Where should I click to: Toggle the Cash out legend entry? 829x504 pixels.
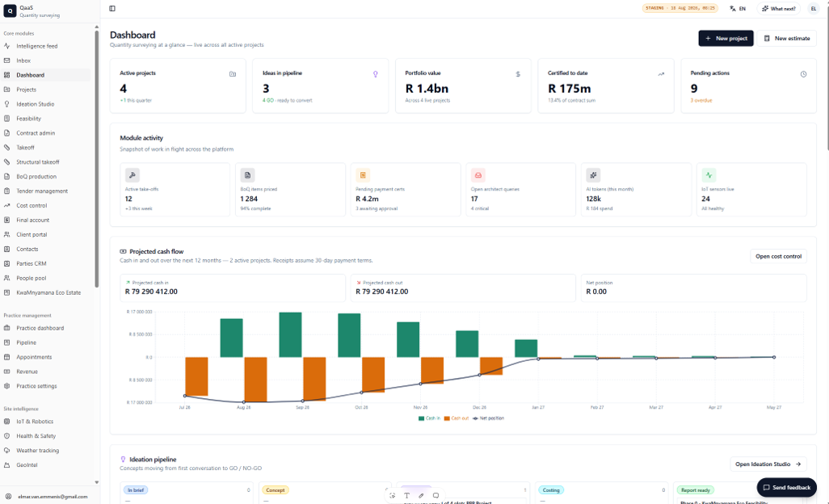(x=457, y=418)
